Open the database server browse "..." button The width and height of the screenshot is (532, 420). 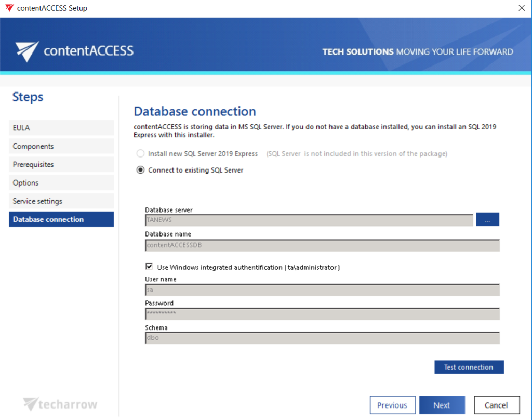point(487,219)
